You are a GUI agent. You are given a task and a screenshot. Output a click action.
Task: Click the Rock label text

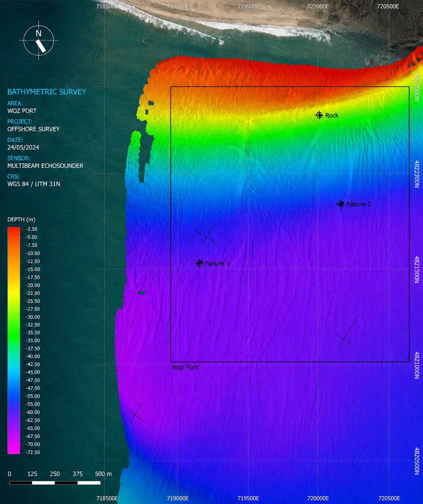(x=332, y=115)
